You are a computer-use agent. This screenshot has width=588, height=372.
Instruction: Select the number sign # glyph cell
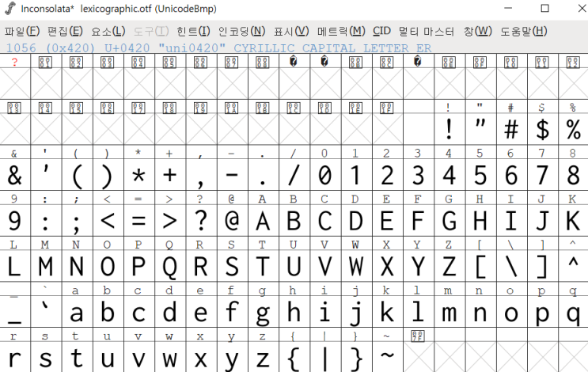click(x=512, y=129)
